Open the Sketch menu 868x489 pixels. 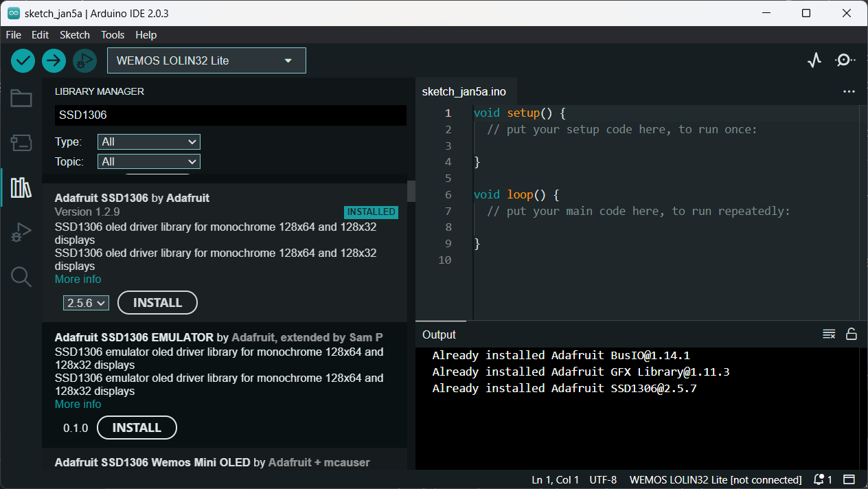[x=75, y=35]
